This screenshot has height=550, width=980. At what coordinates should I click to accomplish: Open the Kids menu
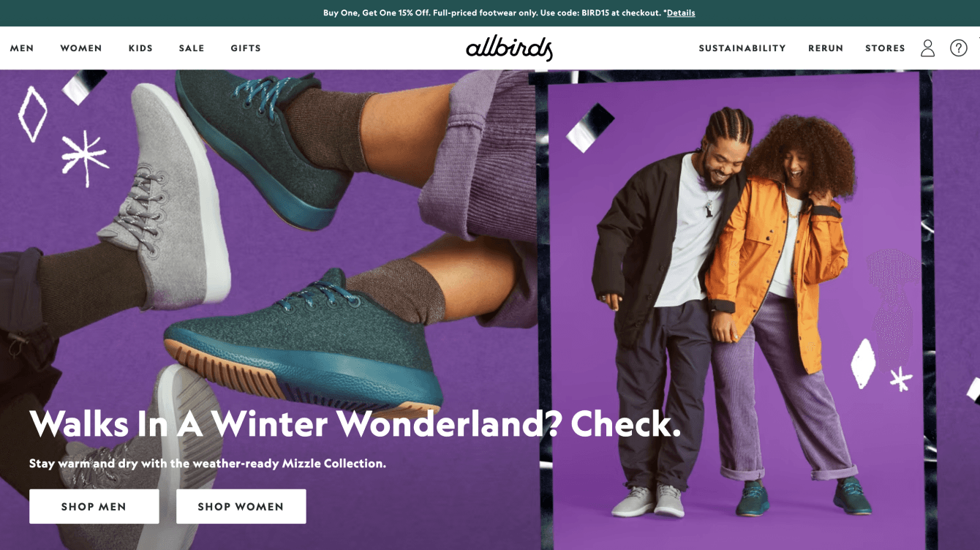click(140, 48)
